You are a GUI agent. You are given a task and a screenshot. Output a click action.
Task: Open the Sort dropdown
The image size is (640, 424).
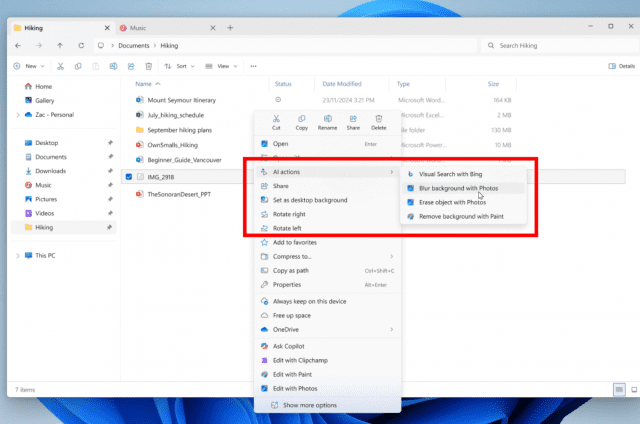tap(180, 66)
